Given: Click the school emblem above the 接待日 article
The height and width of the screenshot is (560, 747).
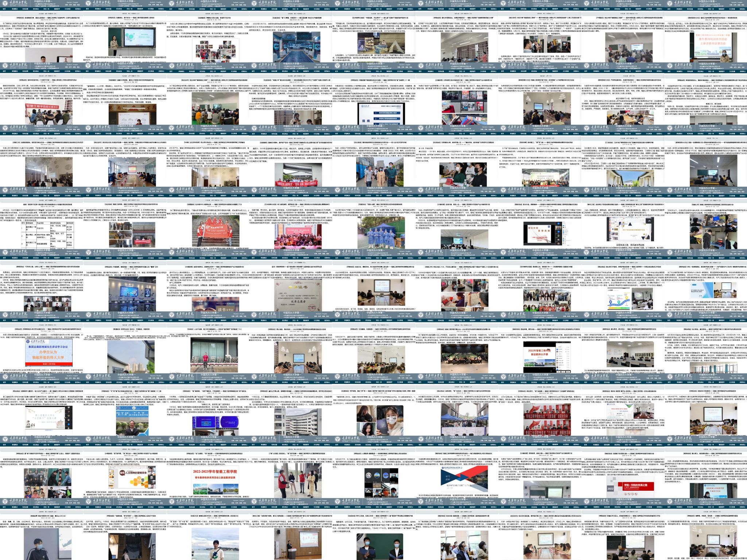Looking at the screenshot, I should (x=6, y=66).
